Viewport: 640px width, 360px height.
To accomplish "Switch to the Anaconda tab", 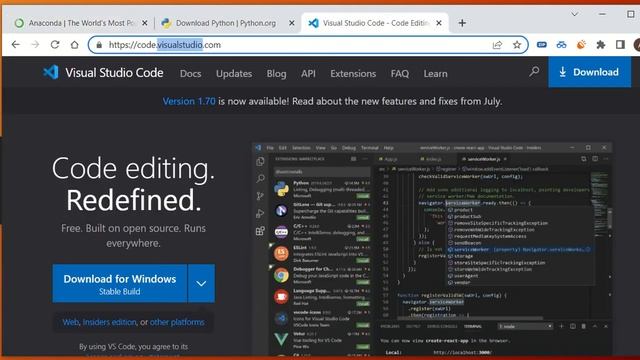I will [x=81, y=23].
